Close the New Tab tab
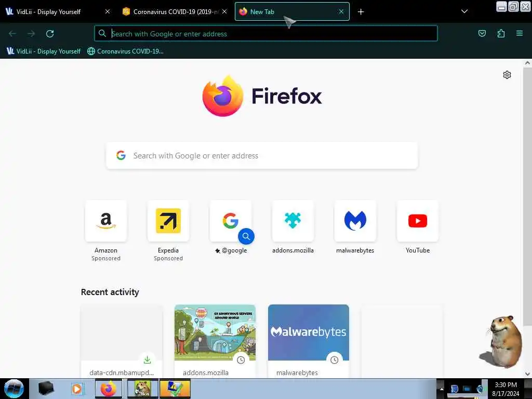 pos(341,11)
